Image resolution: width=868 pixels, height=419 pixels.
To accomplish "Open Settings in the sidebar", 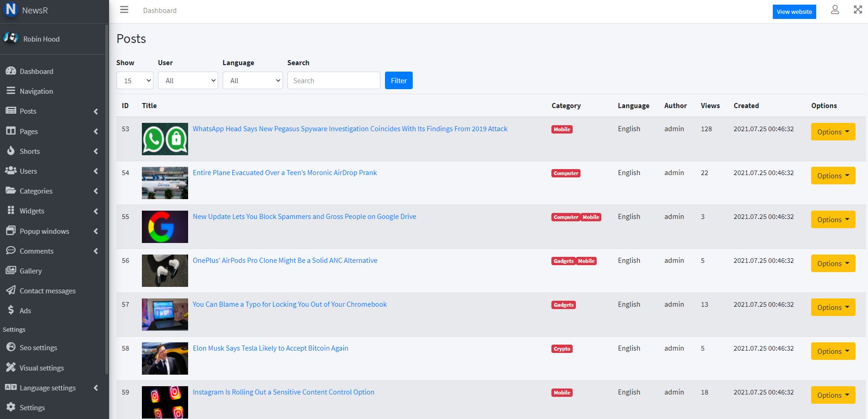I will pos(32,408).
